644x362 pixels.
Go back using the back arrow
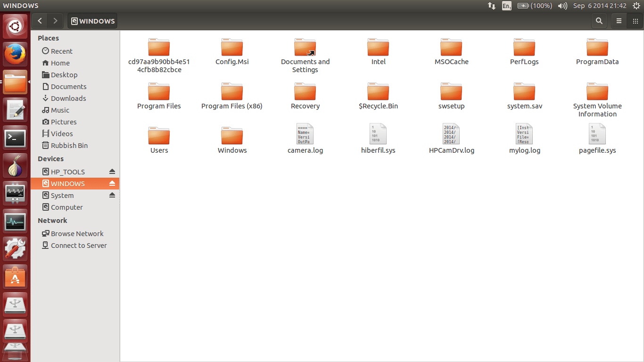tap(40, 21)
